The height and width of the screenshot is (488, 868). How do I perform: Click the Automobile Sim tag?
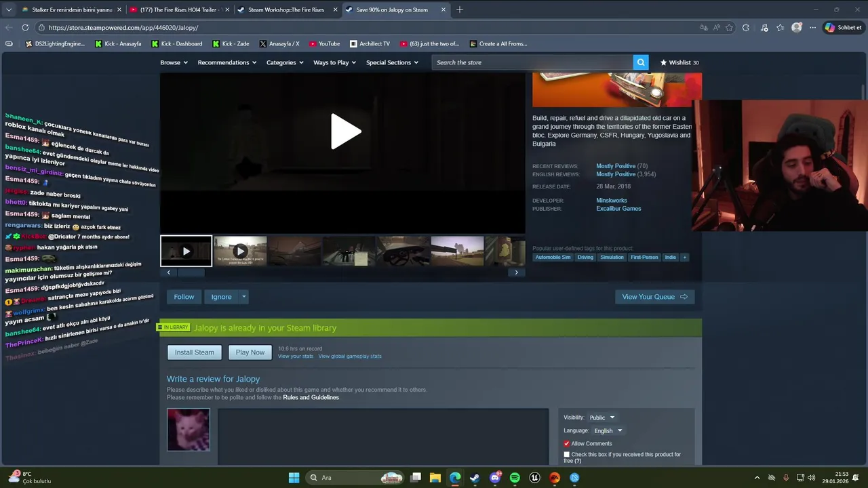coord(553,258)
